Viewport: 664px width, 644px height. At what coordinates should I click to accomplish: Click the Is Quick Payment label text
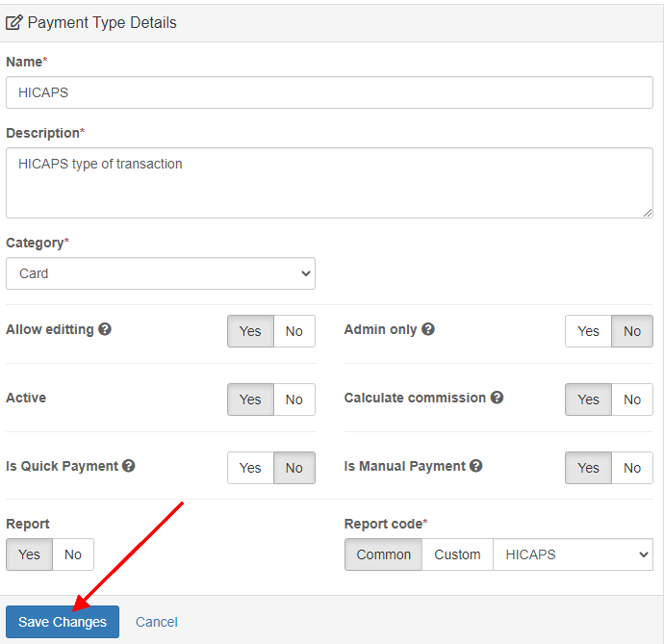[62, 466]
